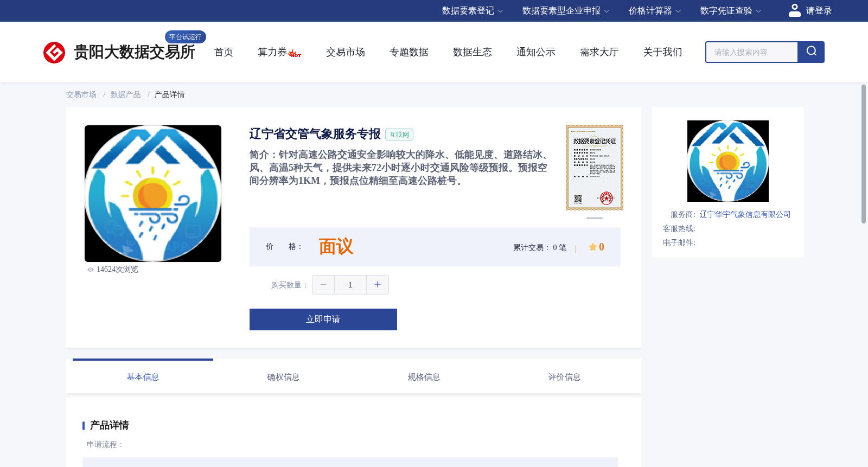Open provider link 辽宁华宇气象信息有限公司
Image resolution: width=868 pixels, height=467 pixels.
[745, 215]
